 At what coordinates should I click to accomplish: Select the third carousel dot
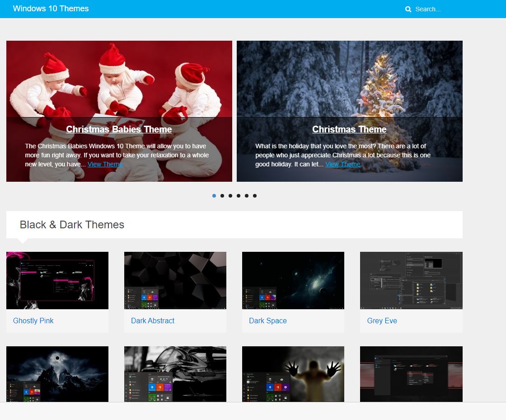pyautogui.click(x=230, y=196)
